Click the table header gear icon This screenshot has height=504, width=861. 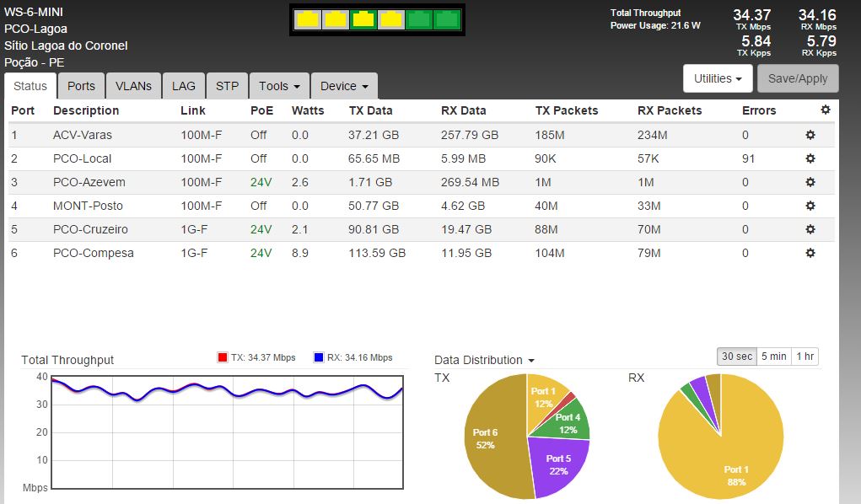point(825,110)
